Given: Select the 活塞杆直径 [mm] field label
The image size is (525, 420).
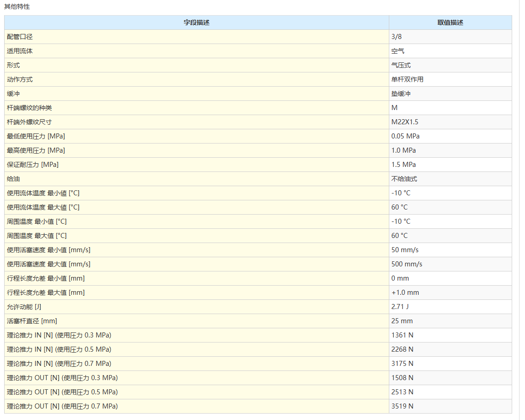Looking at the screenshot, I should pyautogui.click(x=32, y=321).
